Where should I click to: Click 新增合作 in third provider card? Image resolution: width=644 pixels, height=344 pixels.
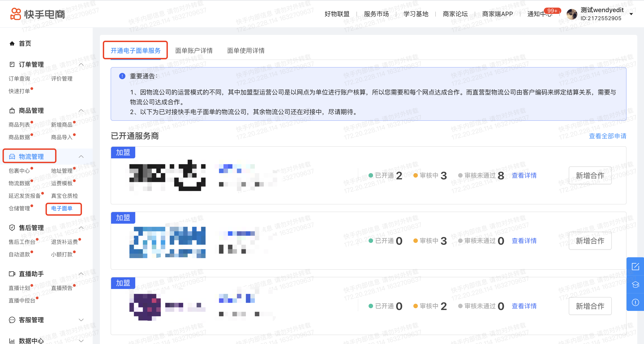pos(590,306)
